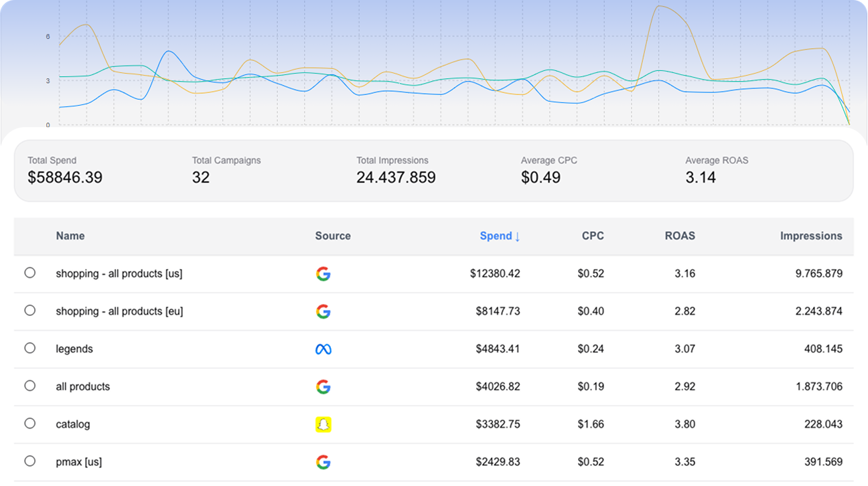
Task: Sort table by Name column header
Action: pos(70,236)
